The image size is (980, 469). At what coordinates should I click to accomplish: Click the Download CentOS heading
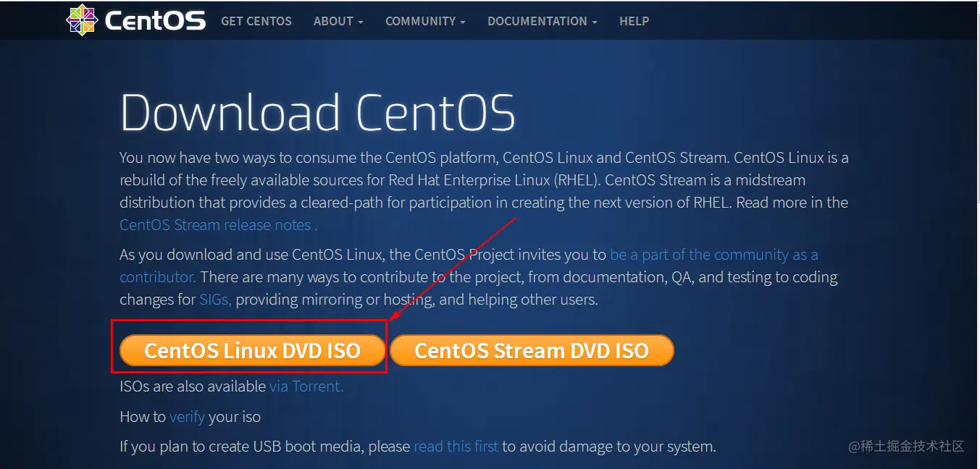click(x=317, y=112)
